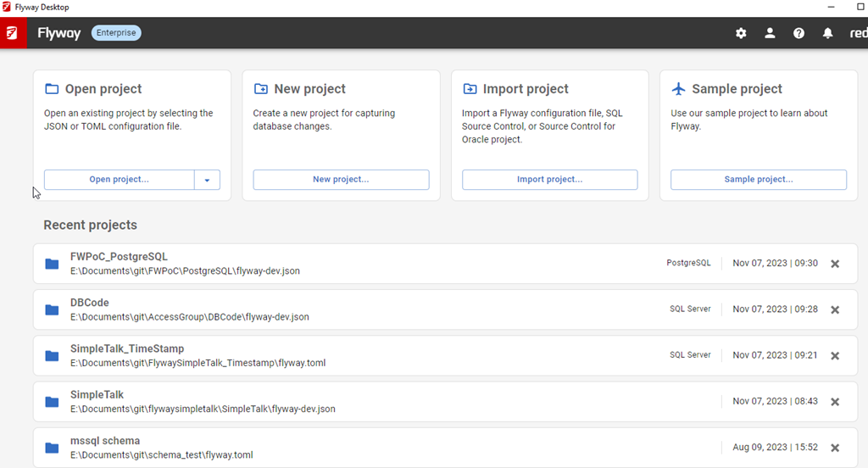The image size is (868, 468).
Task: Click the folder icon beside SimpleTalk
Action: pyautogui.click(x=52, y=402)
